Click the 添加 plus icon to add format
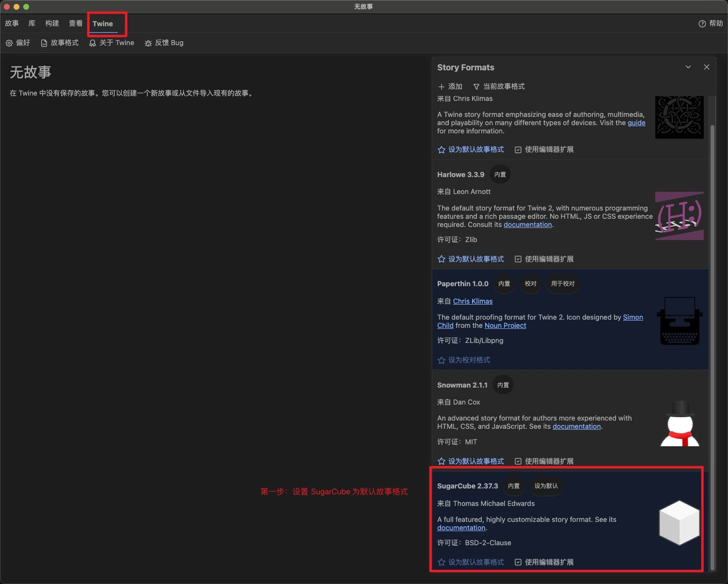Image resolution: width=728 pixels, height=584 pixels. point(442,87)
